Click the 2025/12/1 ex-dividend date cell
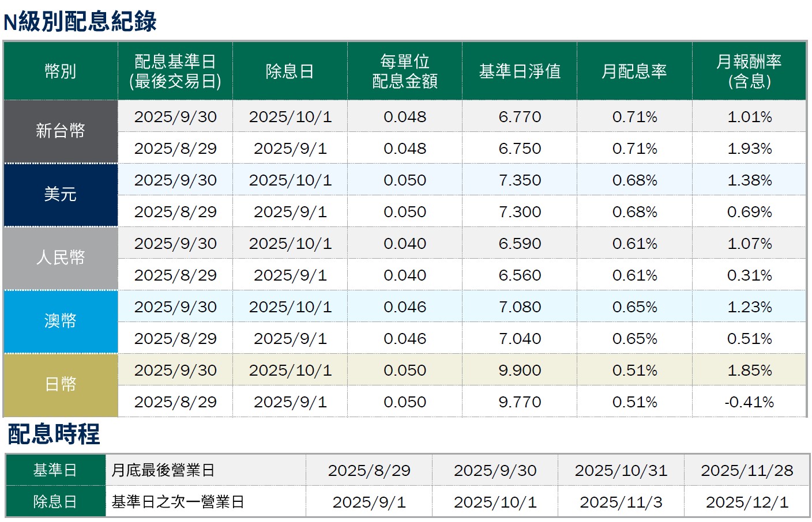 point(747,502)
